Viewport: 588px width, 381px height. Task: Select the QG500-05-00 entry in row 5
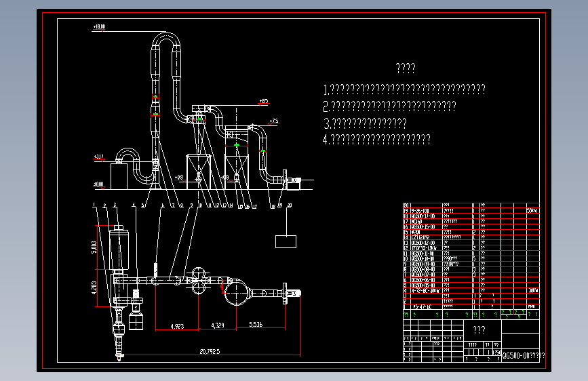423,285
